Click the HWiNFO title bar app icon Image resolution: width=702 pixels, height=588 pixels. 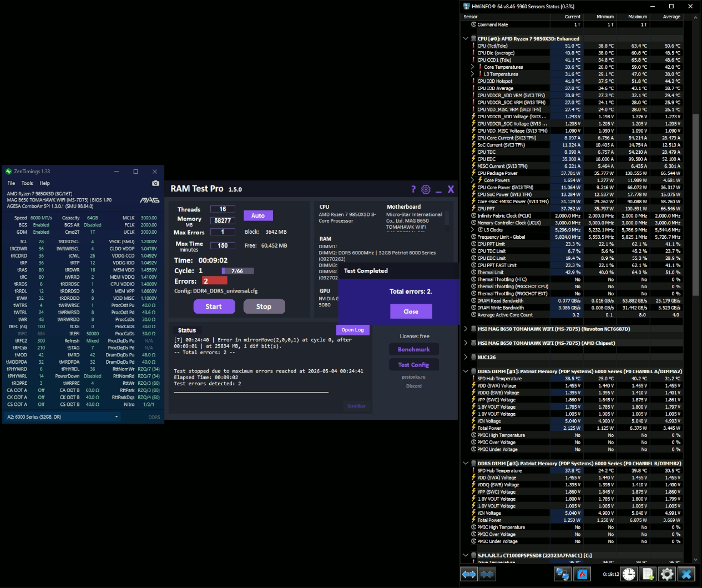tap(466, 6)
